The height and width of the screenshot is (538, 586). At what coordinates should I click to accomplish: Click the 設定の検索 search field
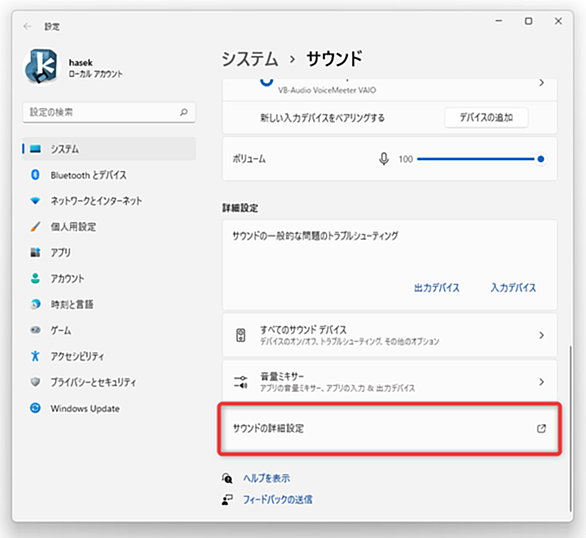click(x=109, y=112)
